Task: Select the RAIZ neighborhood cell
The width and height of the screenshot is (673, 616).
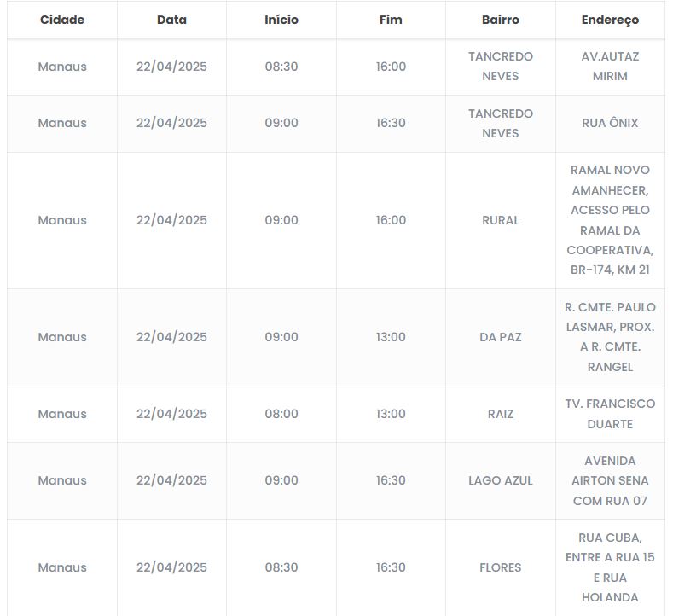Action: coord(501,414)
